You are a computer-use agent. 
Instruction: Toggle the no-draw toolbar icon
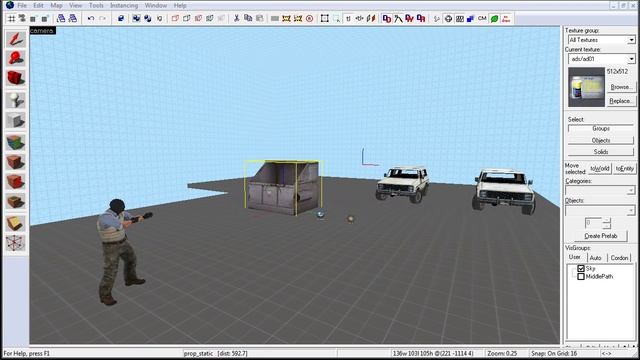pyautogui.click(x=506, y=18)
